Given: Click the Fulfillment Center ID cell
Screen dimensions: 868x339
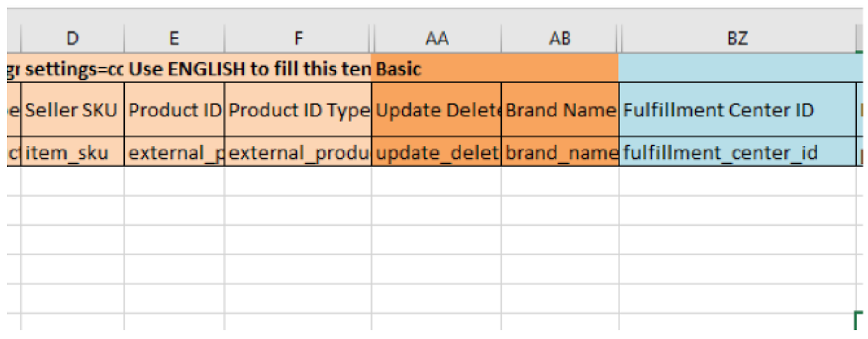Looking at the screenshot, I should point(737,110).
